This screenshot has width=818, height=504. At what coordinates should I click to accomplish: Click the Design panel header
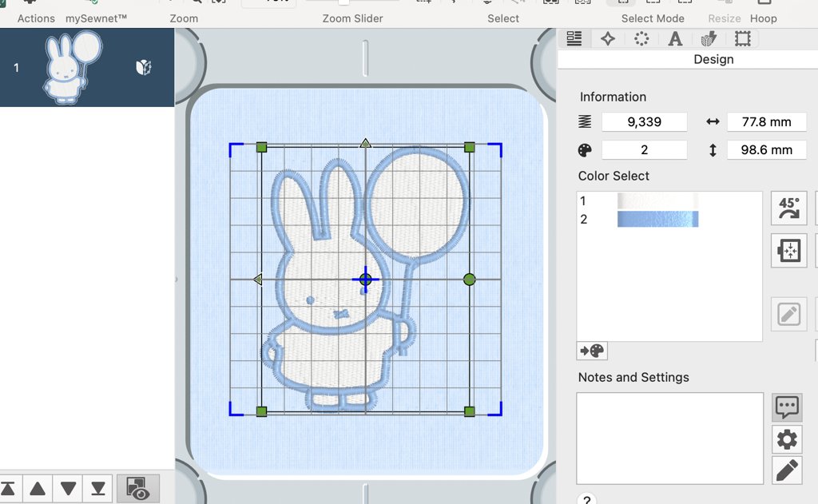pyautogui.click(x=713, y=59)
